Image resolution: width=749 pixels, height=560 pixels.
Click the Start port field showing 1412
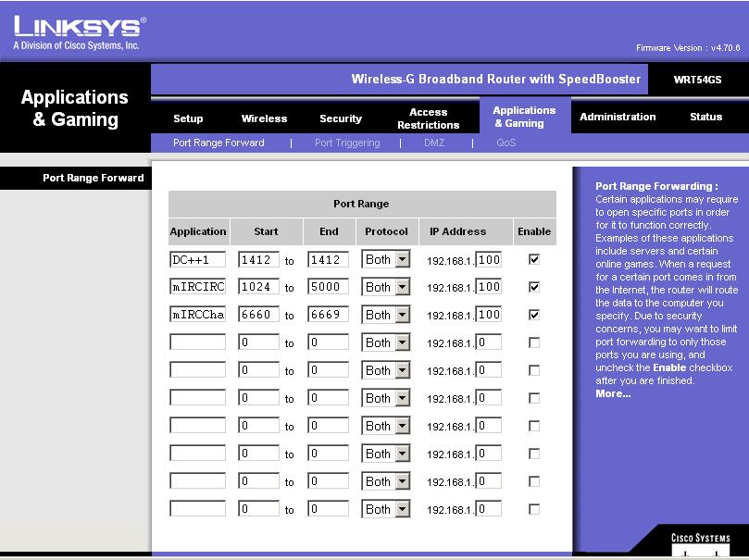click(258, 259)
